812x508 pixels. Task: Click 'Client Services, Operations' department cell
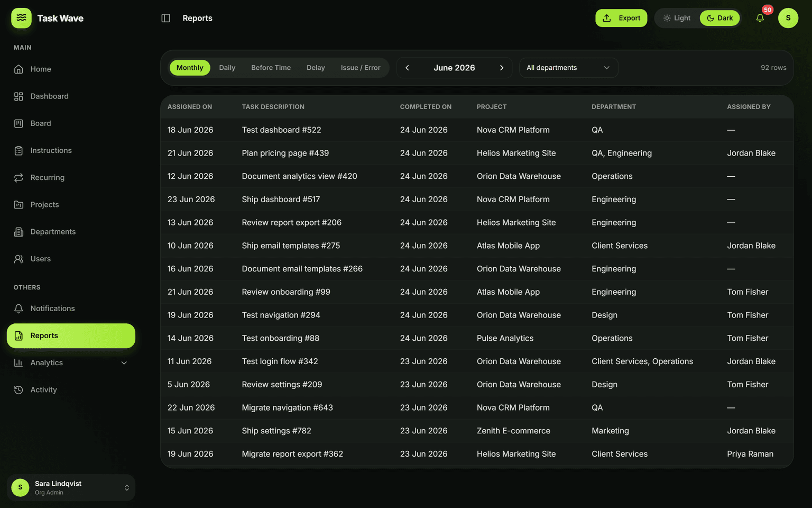pos(642,361)
